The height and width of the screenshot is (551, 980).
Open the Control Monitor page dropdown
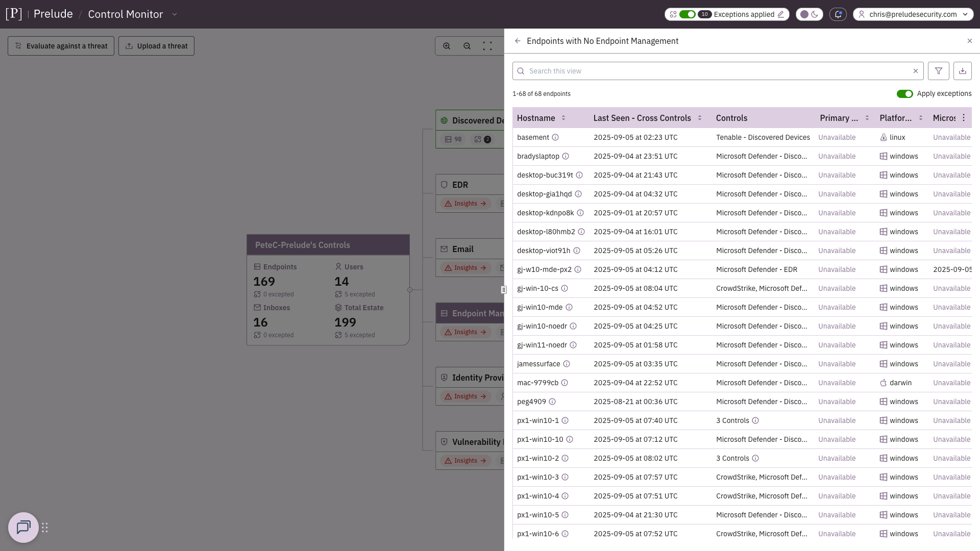click(175, 14)
